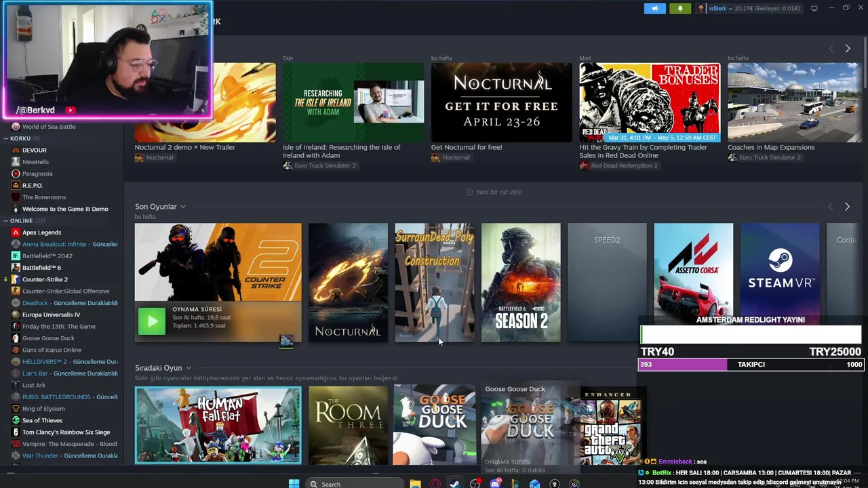Open 'Get Nocturnal for free!' news card
Screen dimensions: 868x488
point(501,102)
